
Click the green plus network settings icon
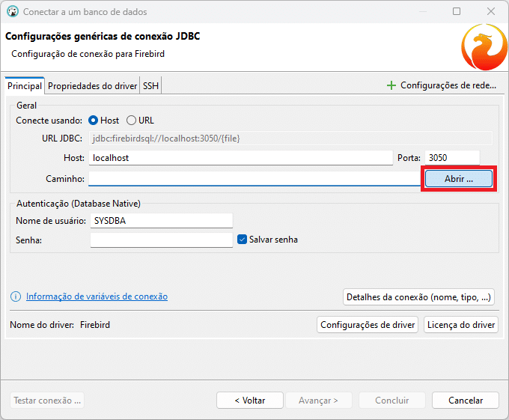(x=391, y=85)
